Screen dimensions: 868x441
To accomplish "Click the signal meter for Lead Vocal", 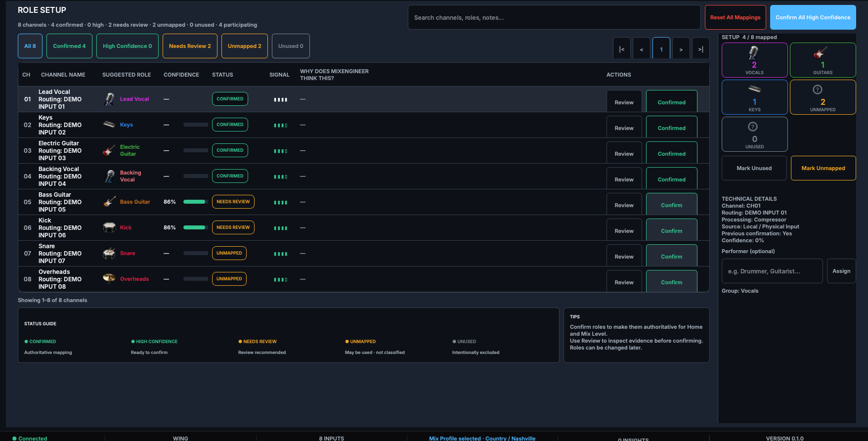I will coord(280,99).
